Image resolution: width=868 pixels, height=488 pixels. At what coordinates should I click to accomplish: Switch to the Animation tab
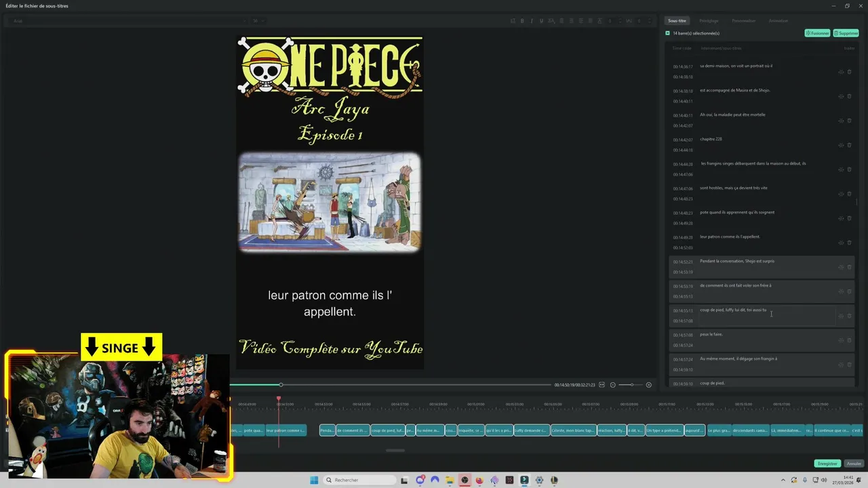click(x=778, y=21)
